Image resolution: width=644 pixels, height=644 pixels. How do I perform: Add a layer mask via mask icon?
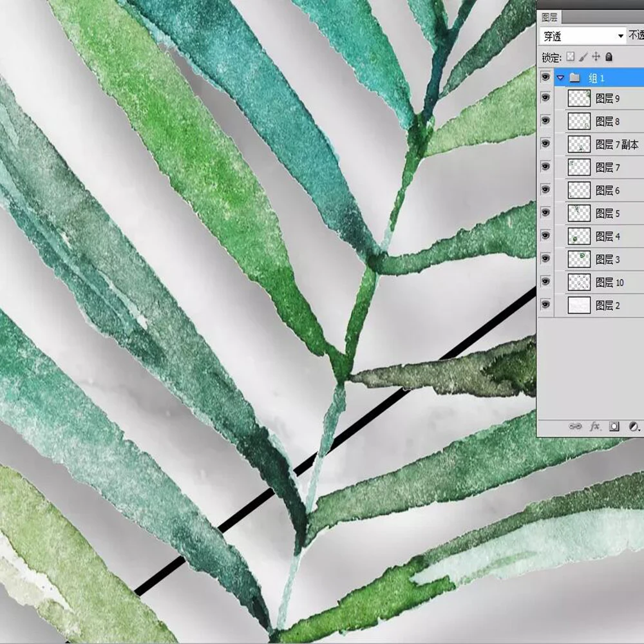614,426
